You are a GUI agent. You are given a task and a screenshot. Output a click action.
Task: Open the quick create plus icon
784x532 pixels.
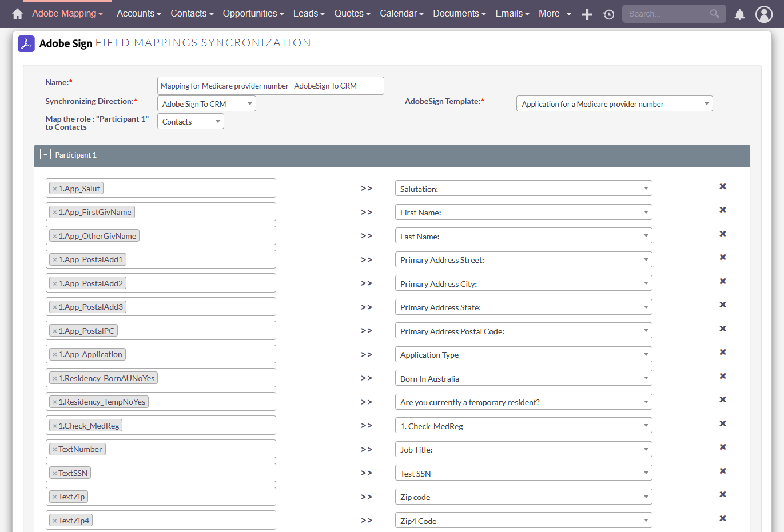[587, 14]
